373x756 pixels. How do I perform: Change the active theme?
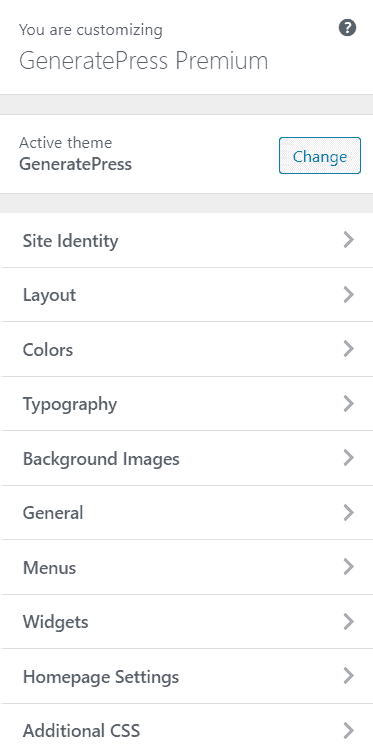[x=320, y=156]
